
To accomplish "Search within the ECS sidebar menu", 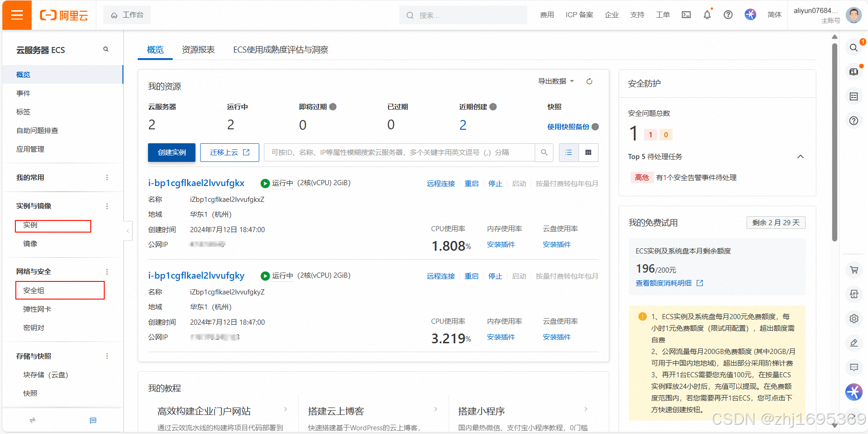I will click(106, 49).
